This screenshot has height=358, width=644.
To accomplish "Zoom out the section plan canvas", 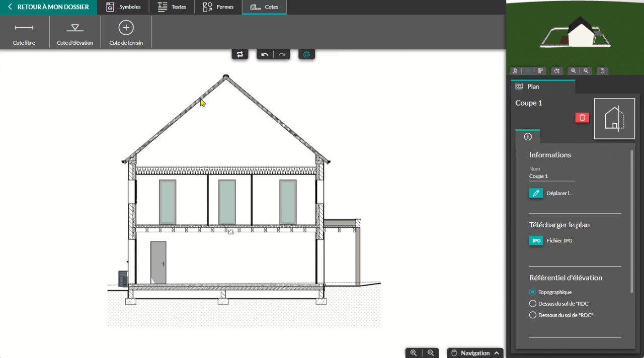I will [x=431, y=353].
